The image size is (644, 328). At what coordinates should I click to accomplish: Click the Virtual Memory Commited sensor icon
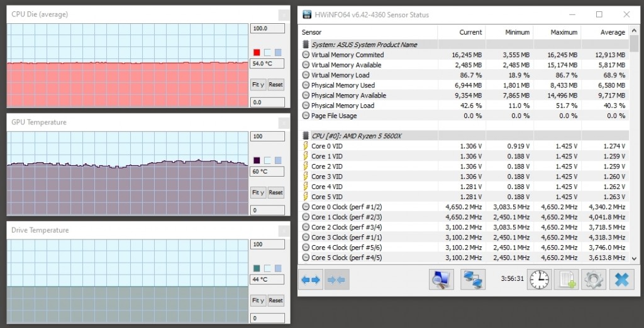point(306,55)
